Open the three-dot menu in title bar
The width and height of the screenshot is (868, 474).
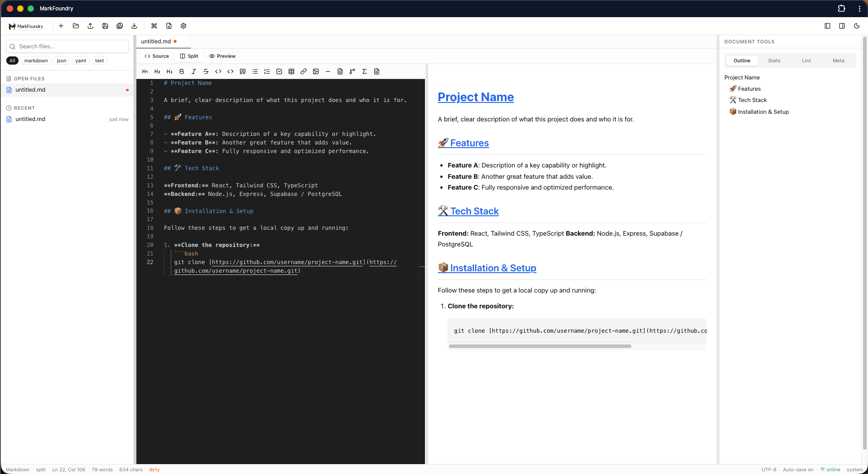[x=859, y=8]
